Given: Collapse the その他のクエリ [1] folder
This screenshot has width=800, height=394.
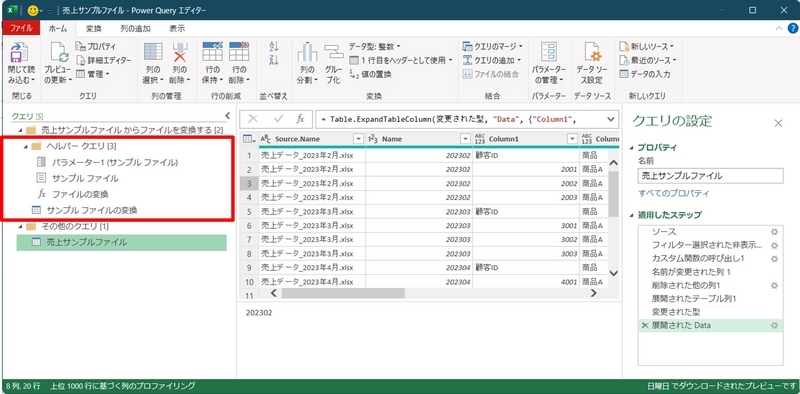Looking at the screenshot, I should tap(21, 226).
